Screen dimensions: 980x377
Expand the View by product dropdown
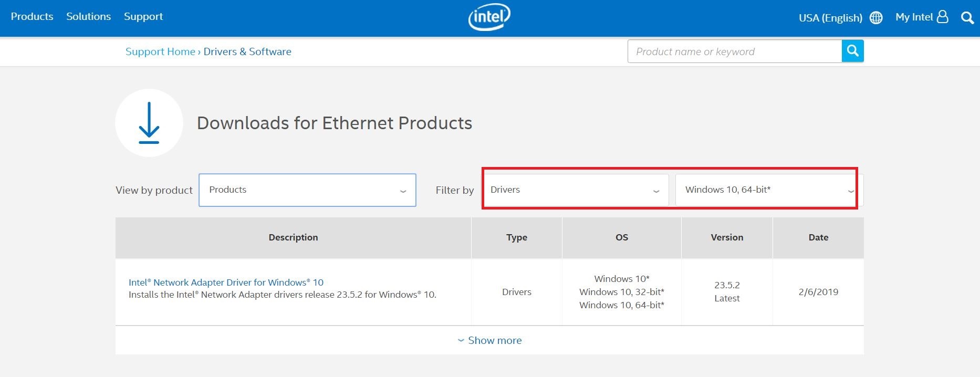point(307,190)
